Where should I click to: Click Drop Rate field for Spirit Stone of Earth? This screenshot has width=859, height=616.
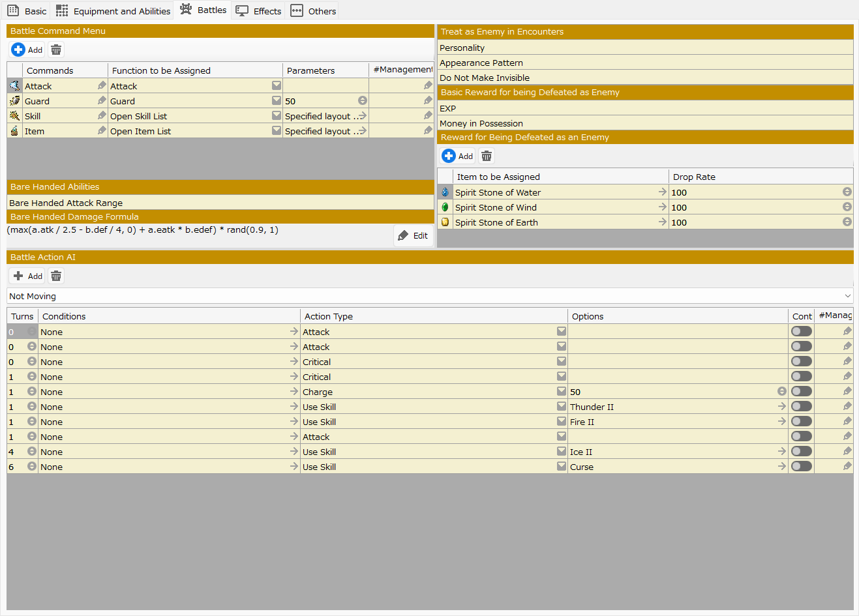(755, 222)
